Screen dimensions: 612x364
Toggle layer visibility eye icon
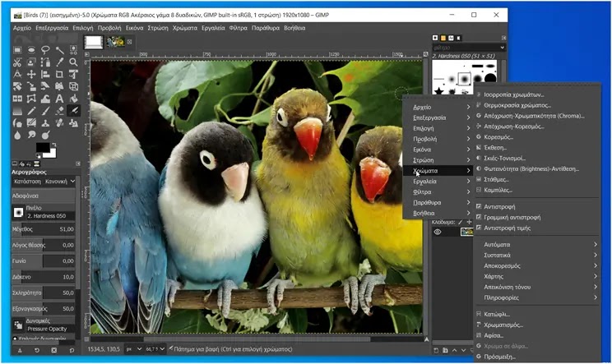[x=438, y=232]
